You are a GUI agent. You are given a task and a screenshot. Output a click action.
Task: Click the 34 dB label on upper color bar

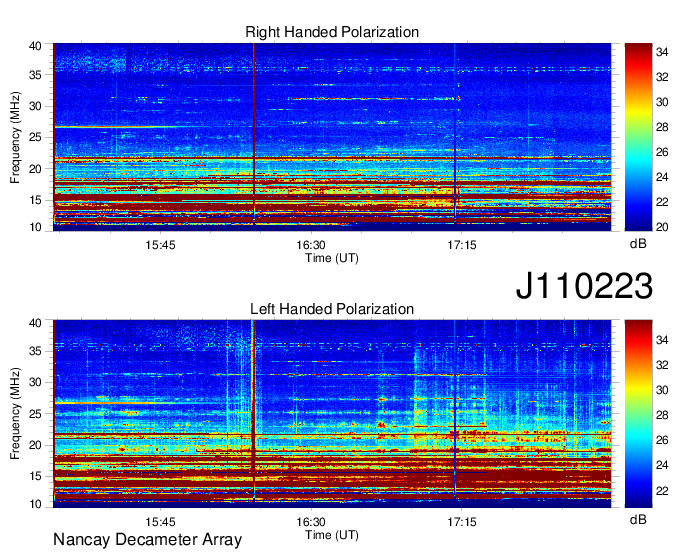coord(662,52)
